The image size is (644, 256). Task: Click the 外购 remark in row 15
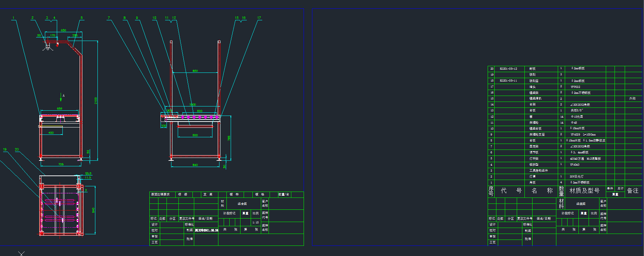pos(632,98)
